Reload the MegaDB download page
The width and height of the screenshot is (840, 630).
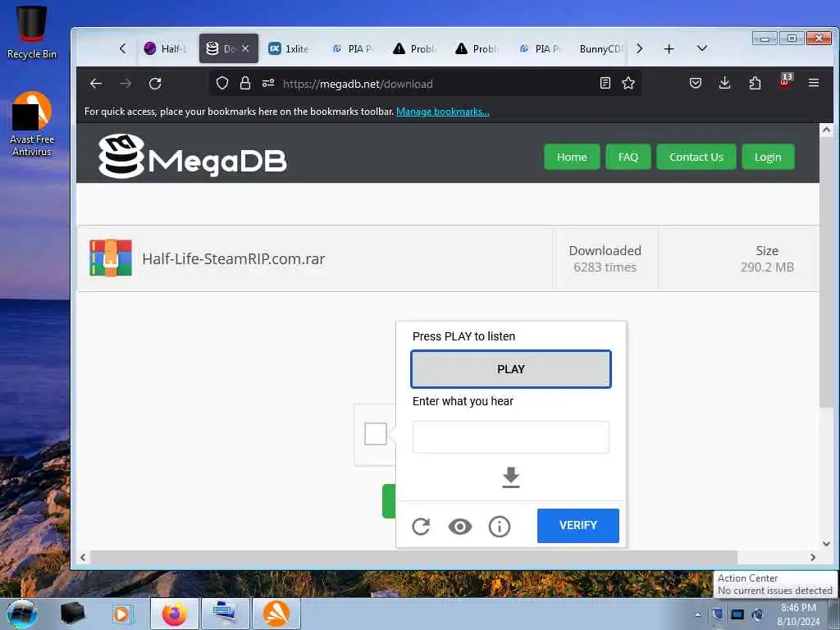155,84
